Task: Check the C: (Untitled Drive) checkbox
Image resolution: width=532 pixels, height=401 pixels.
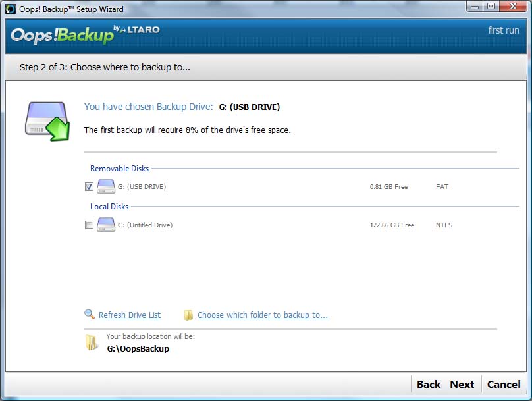Action: pos(90,225)
